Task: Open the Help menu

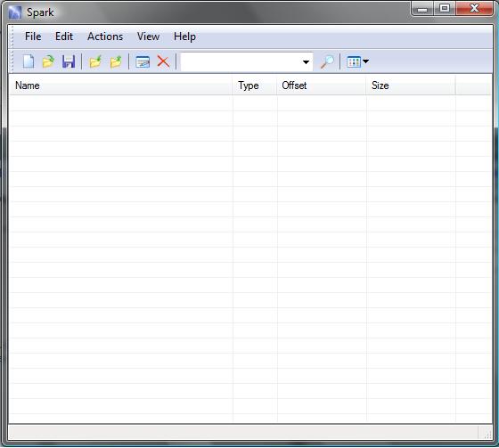Action: pyautogui.click(x=184, y=37)
